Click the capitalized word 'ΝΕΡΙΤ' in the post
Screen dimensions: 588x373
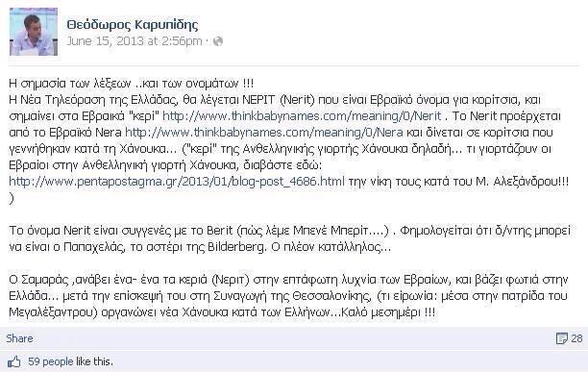pyautogui.click(x=259, y=100)
